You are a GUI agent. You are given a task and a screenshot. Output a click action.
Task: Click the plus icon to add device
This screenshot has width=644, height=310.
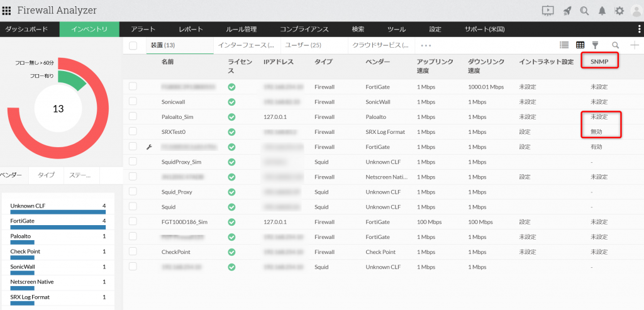(634, 45)
